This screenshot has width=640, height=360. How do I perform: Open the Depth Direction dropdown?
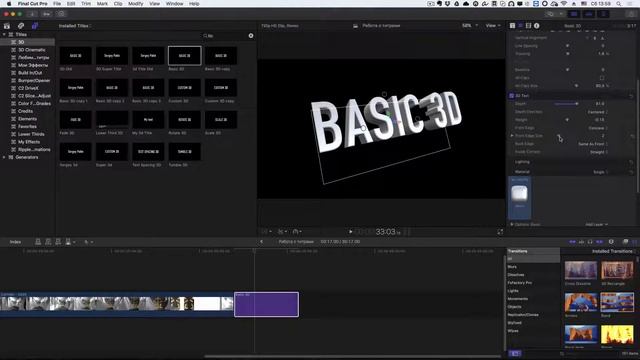pos(598,112)
